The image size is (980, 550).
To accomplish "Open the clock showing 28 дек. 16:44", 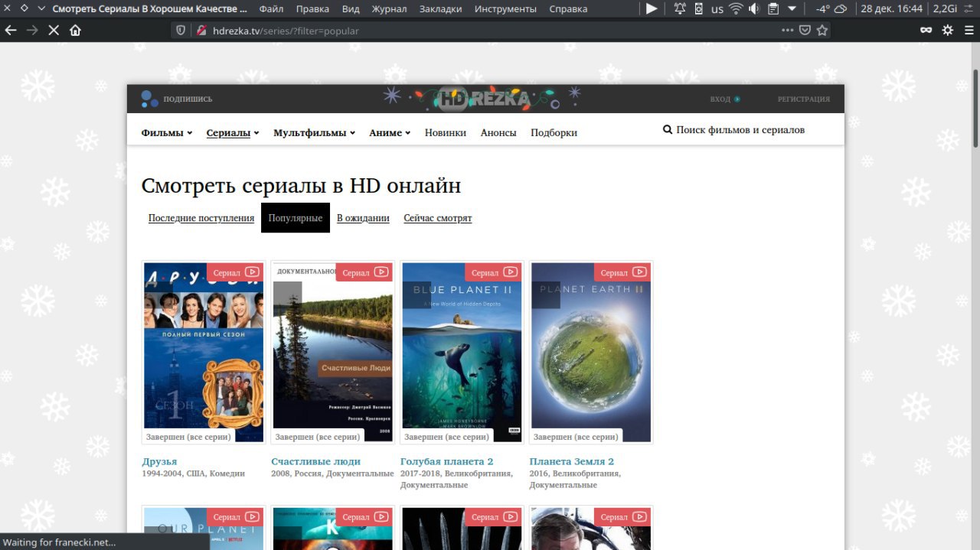I will (x=891, y=9).
